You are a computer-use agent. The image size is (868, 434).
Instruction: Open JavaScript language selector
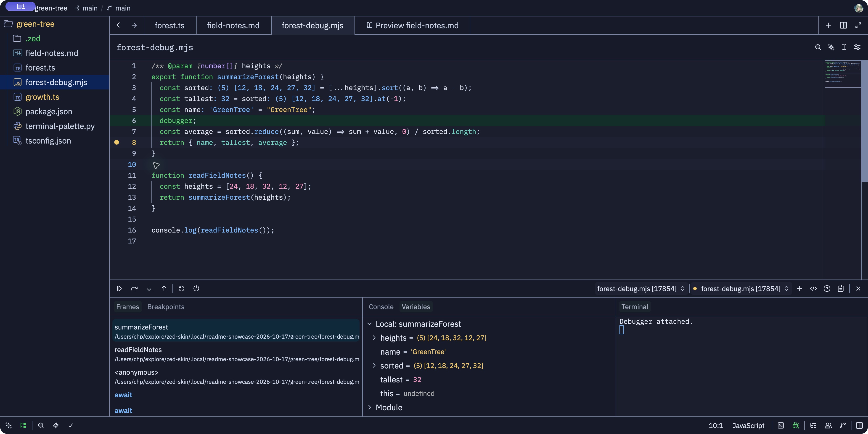(748, 426)
